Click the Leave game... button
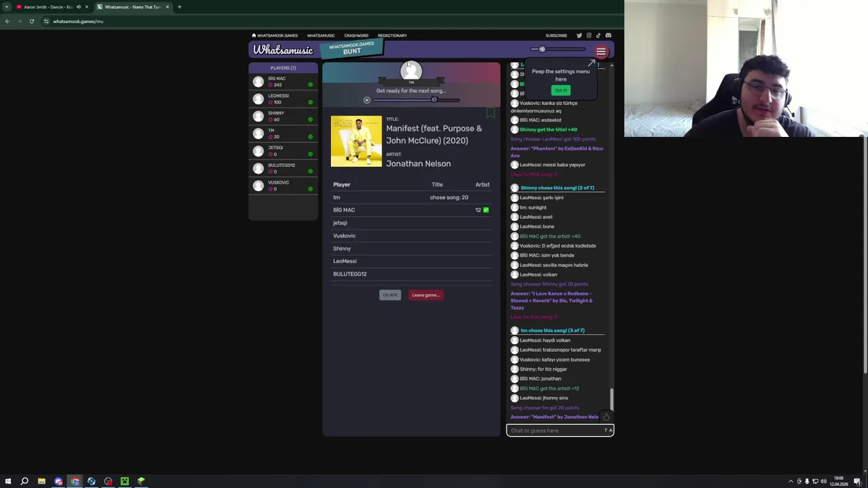This screenshot has height=488, width=868. click(x=426, y=295)
